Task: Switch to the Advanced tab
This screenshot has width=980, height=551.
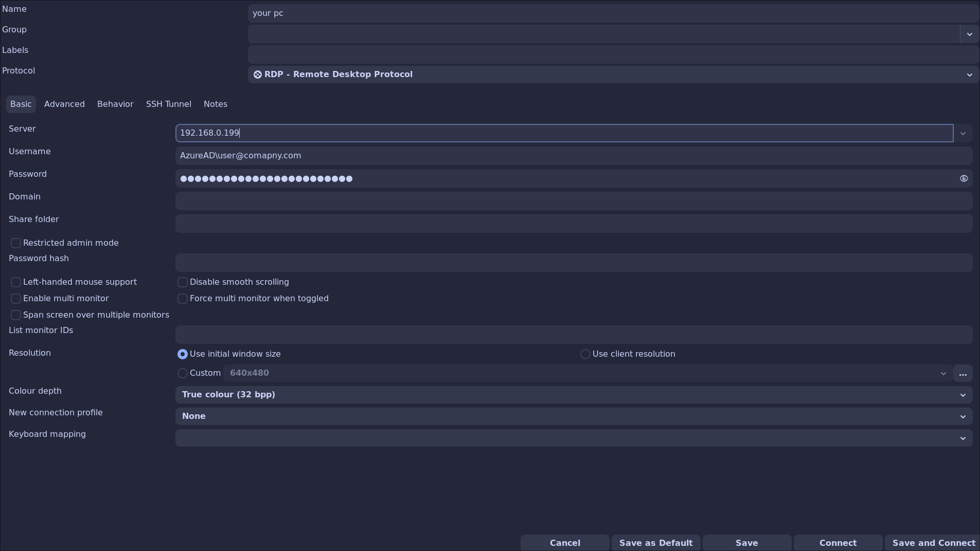Action: [x=64, y=104]
